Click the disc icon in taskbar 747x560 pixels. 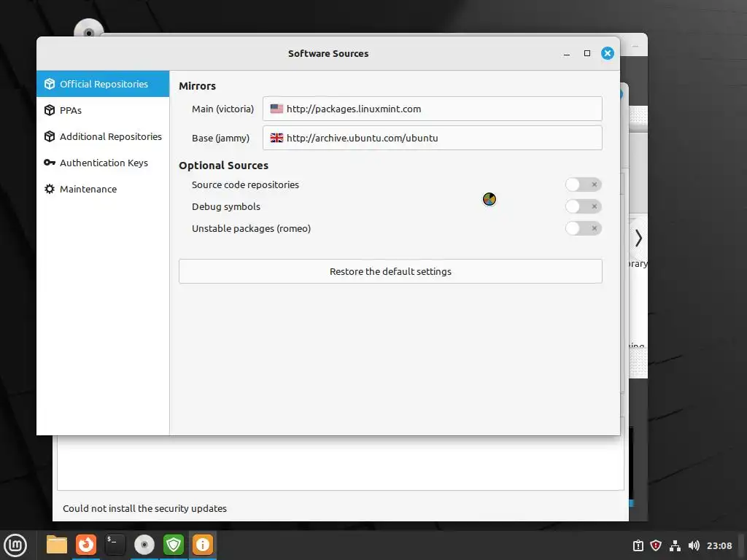144,545
